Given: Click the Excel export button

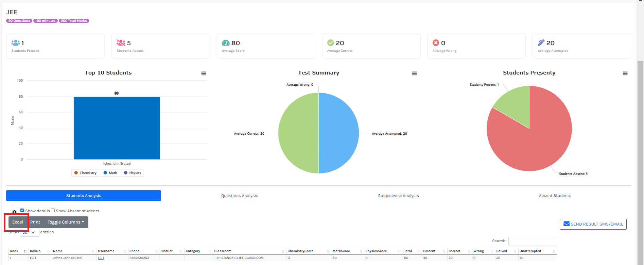Looking at the screenshot, I should coord(18,222).
